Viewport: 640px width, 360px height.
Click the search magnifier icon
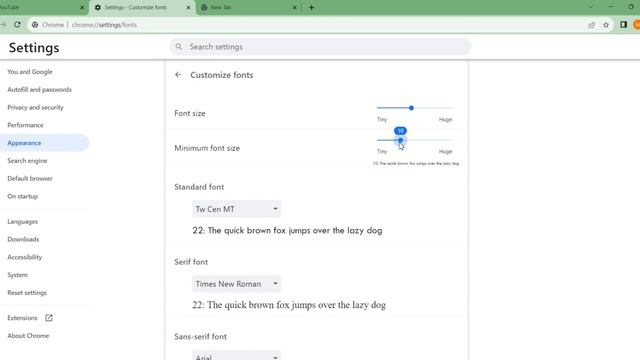179,47
